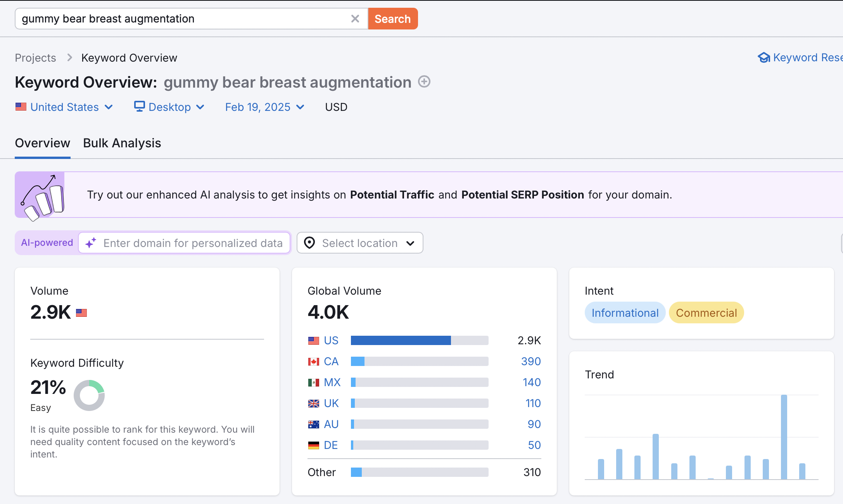Image resolution: width=843 pixels, height=504 pixels.
Task: Select the Overview tab
Action: click(x=42, y=143)
